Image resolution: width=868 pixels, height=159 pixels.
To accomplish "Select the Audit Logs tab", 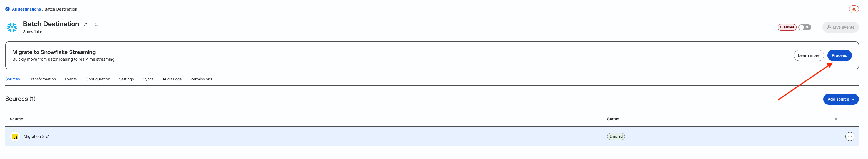I will pyautogui.click(x=172, y=79).
